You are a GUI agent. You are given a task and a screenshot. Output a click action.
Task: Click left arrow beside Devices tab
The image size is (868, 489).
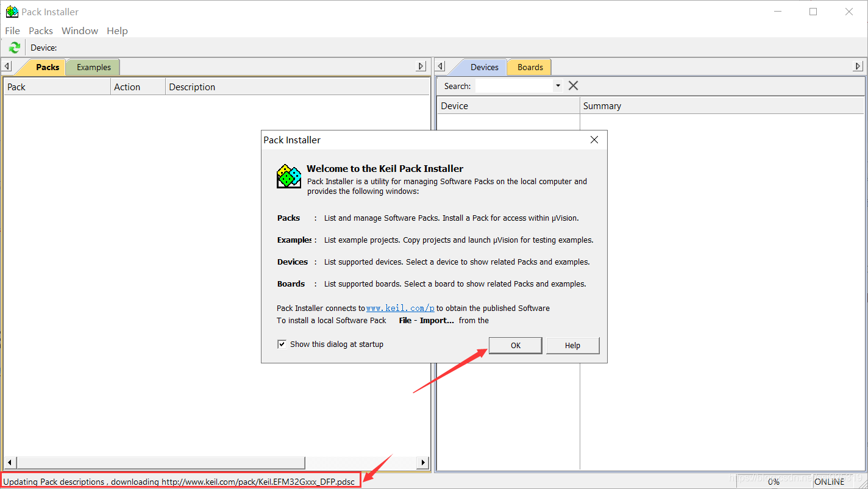pyautogui.click(x=441, y=66)
